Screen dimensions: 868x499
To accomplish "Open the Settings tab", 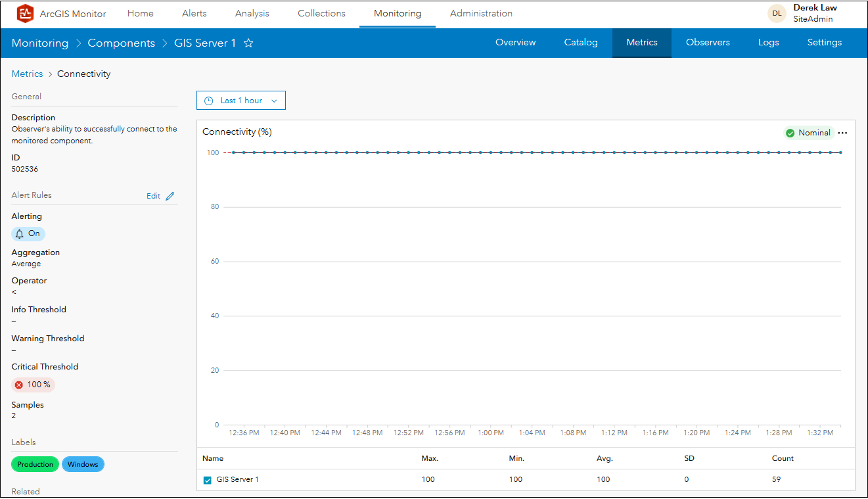I will tap(825, 43).
